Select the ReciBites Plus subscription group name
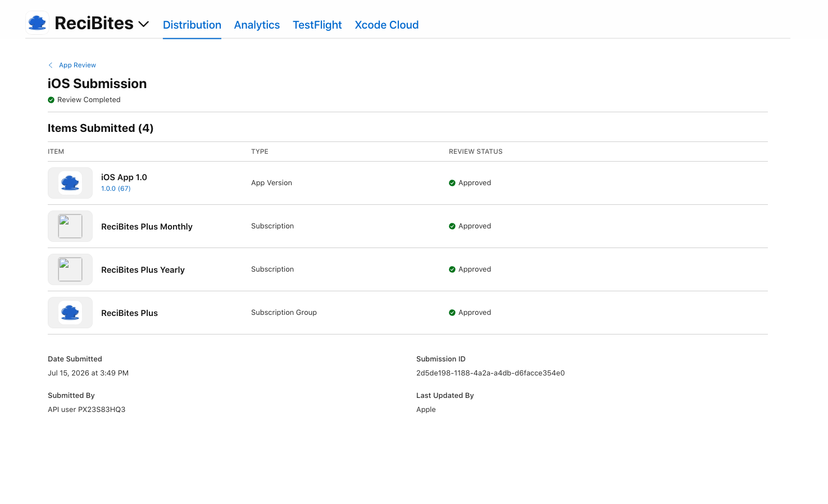This screenshot has height=504, width=828. coord(129,313)
